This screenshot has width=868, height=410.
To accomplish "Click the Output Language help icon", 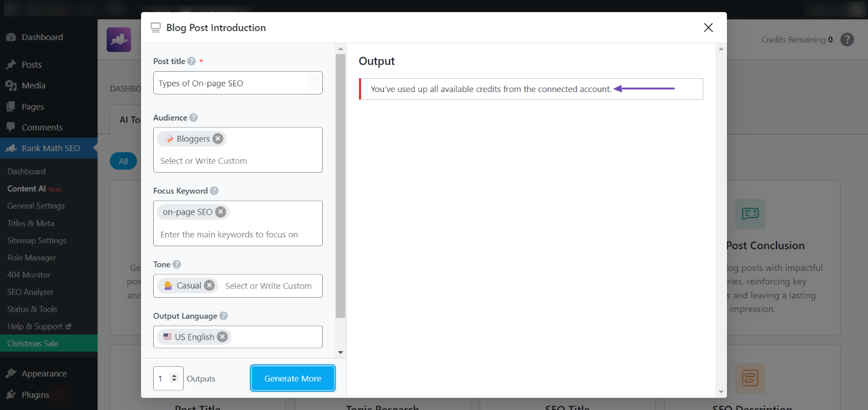I will (x=224, y=316).
